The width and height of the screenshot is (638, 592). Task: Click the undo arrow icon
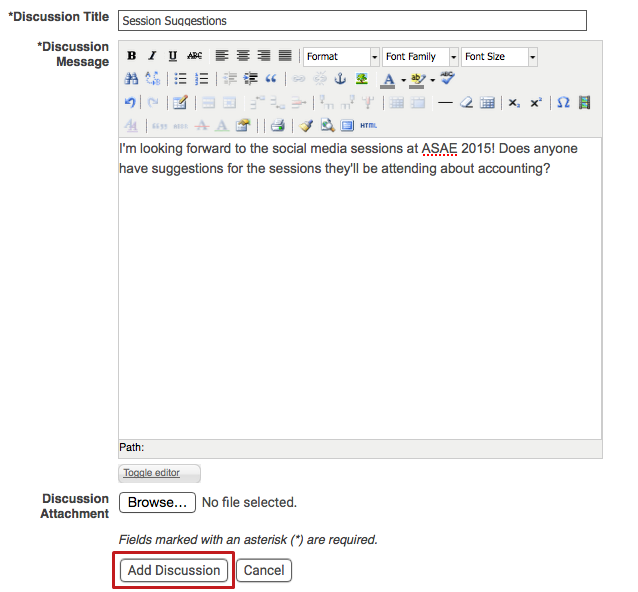point(130,102)
